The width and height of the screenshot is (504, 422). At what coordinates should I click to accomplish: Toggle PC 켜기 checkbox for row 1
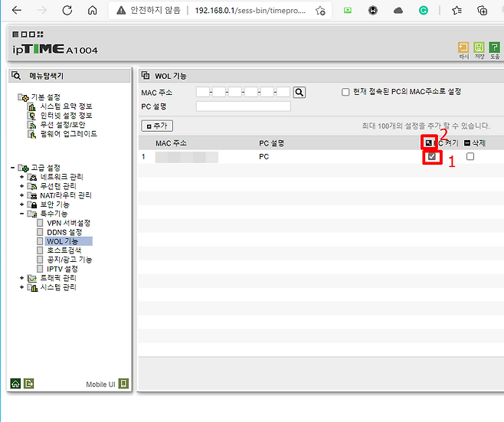(x=432, y=156)
